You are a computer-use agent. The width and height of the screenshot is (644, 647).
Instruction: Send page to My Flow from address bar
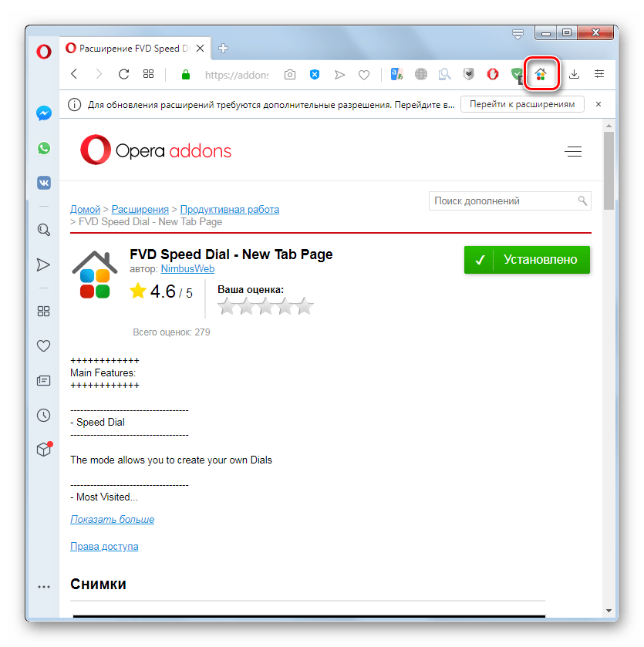[x=339, y=75]
